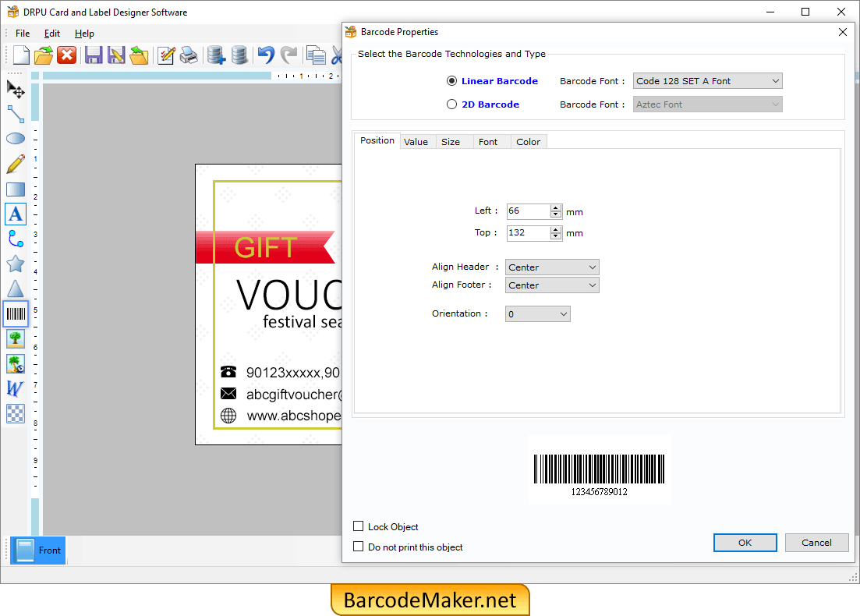Open the Align Footer dropdown
The image size is (860, 616).
[x=552, y=285]
